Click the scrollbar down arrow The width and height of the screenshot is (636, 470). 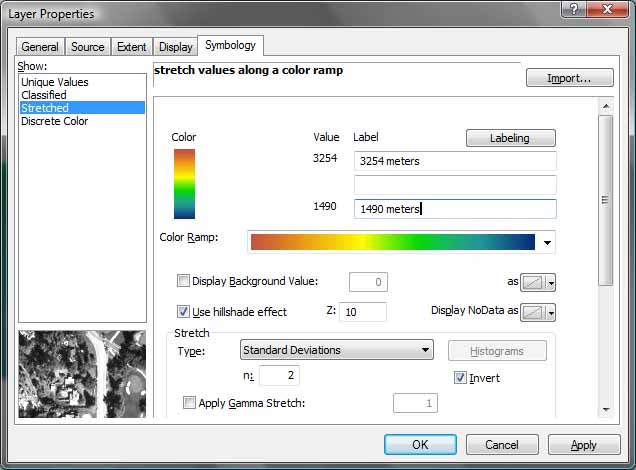coord(605,408)
